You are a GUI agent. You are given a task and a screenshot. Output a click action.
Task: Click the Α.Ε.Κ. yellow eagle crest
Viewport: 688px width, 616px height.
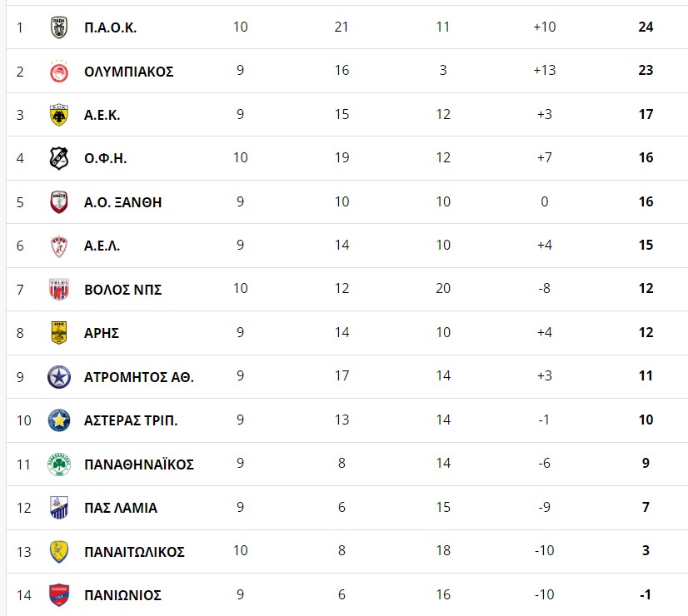coord(59,115)
